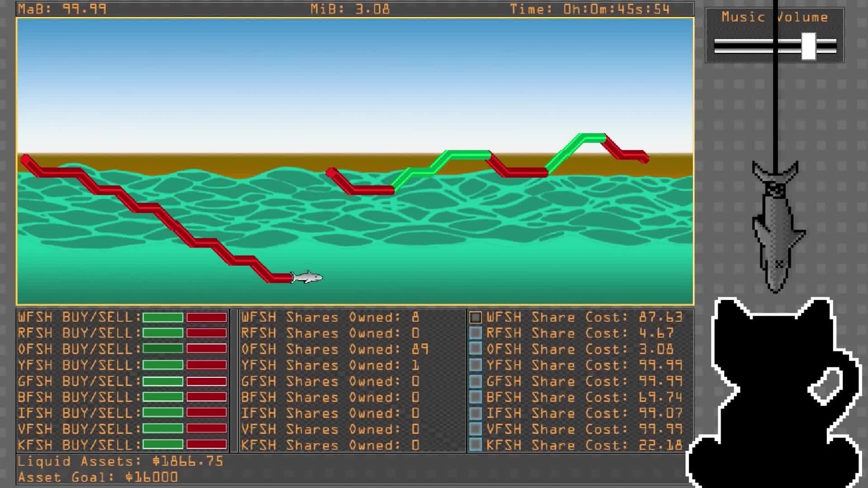Viewport: 868px width, 488px height.
Task: Buy KFSH shares with green bar
Action: click(163, 445)
